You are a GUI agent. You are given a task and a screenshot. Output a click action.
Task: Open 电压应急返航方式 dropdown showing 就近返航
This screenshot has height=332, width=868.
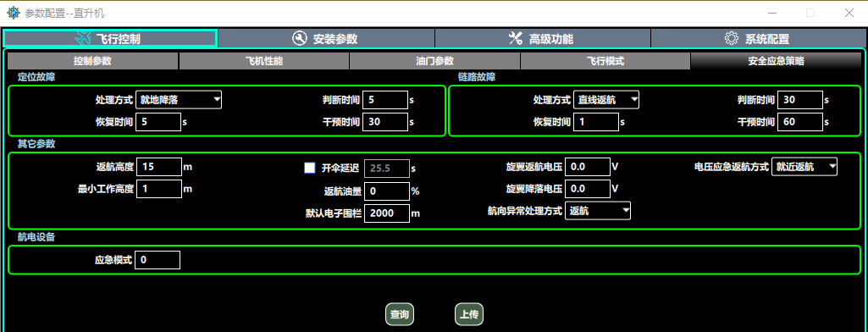pos(804,167)
